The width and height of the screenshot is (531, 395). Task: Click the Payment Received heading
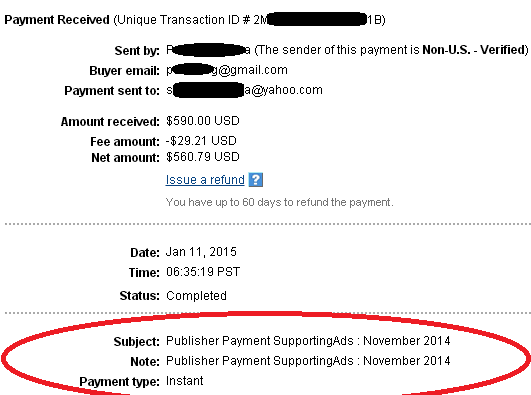tap(57, 20)
